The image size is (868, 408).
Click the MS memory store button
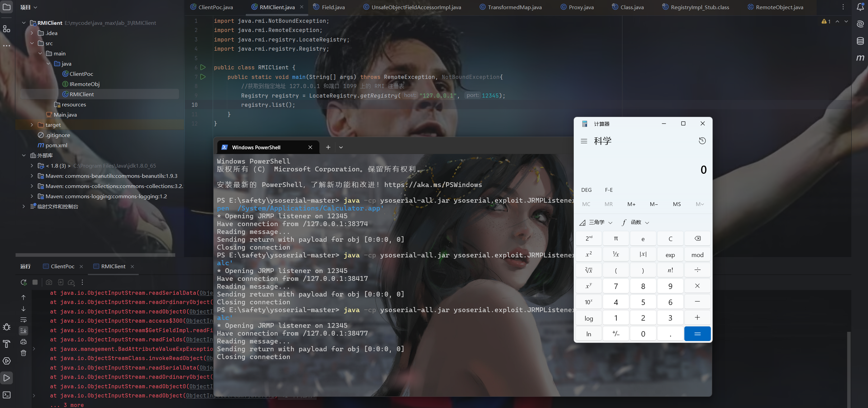(677, 204)
